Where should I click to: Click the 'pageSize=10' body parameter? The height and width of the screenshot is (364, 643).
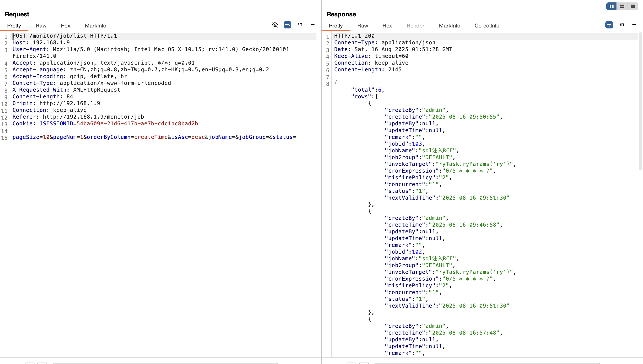31,137
